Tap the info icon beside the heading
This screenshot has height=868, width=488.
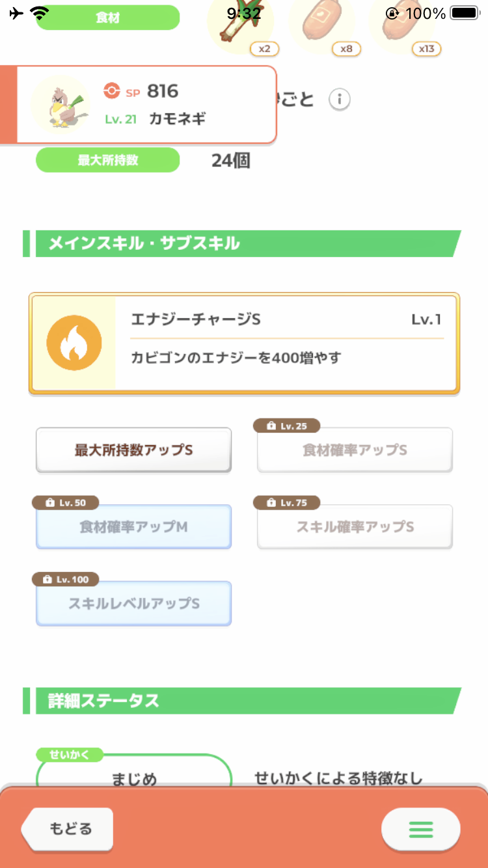pos(339,100)
